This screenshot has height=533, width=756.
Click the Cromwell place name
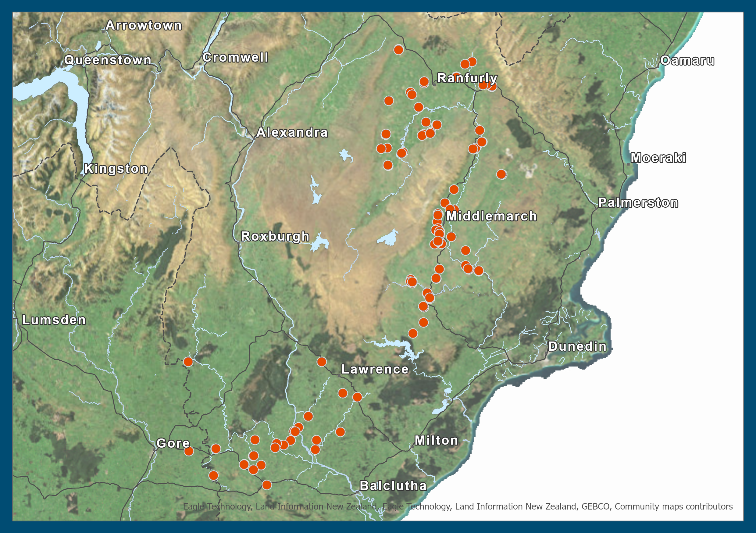point(235,57)
